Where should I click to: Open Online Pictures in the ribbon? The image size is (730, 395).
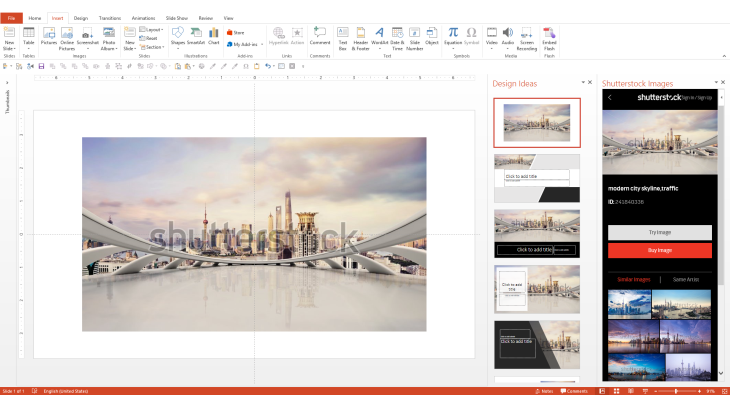pyautogui.click(x=67, y=38)
